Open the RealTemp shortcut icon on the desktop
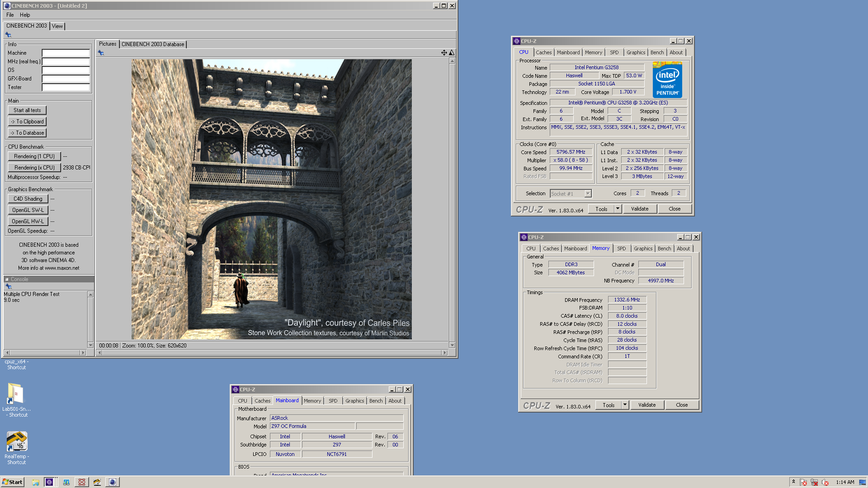Image resolution: width=868 pixels, height=488 pixels. 17,447
